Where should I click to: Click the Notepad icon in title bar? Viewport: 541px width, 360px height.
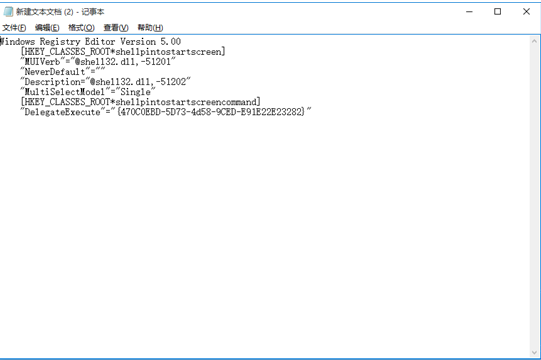point(8,12)
